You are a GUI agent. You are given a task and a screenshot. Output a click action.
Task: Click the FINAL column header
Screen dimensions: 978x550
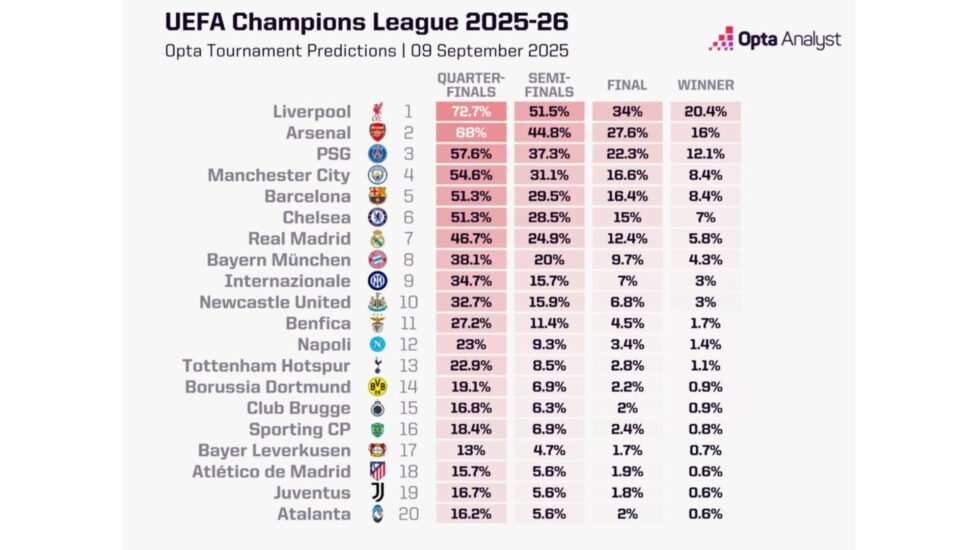pos(627,86)
